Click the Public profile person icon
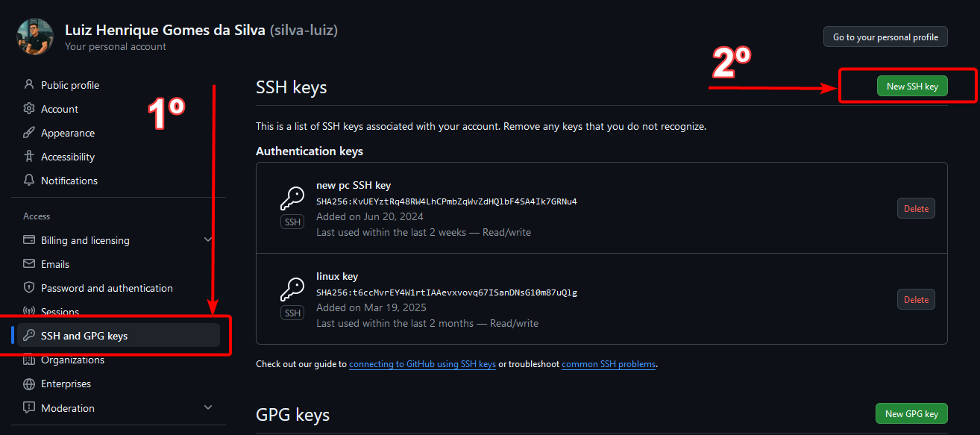980x435 pixels. pyautogui.click(x=29, y=85)
